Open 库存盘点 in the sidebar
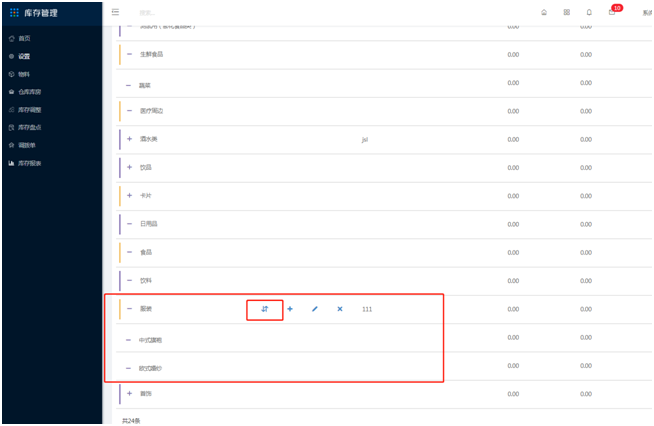 click(30, 127)
